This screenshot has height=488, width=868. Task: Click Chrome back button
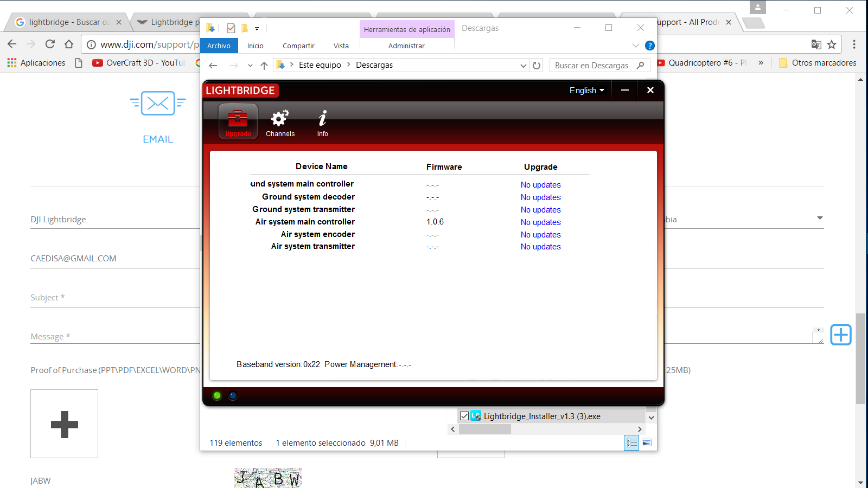pos(12,44)
